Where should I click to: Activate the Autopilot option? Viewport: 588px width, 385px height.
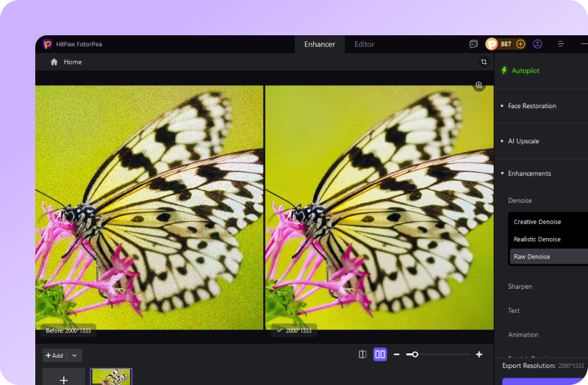(x=526, y=71)
